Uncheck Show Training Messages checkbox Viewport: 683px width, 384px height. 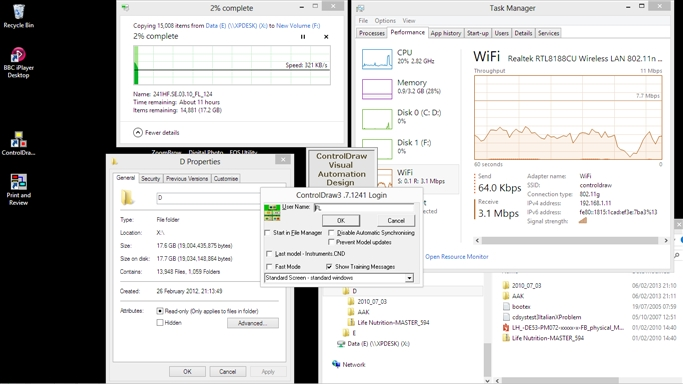(x=329, y=266)
